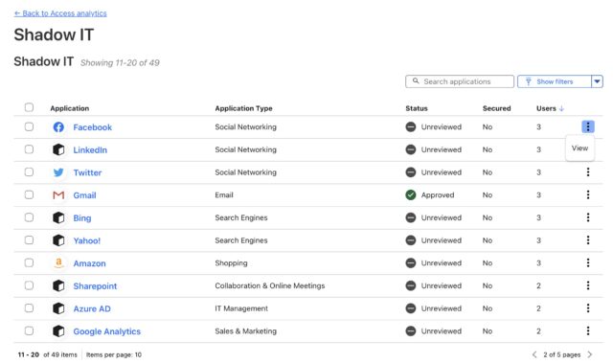Click the Sharepoint cube icon

[58, 285]
